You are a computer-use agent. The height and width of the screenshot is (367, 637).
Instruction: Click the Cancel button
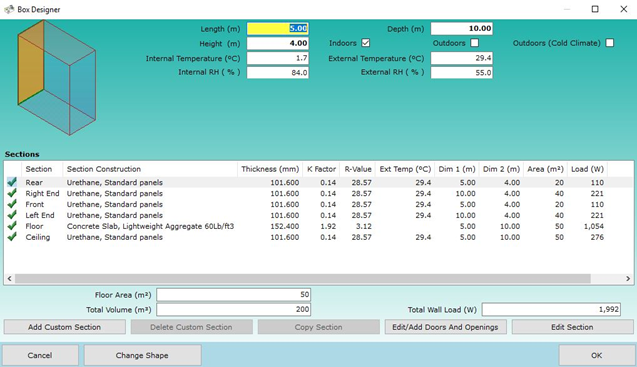(40, 355)
